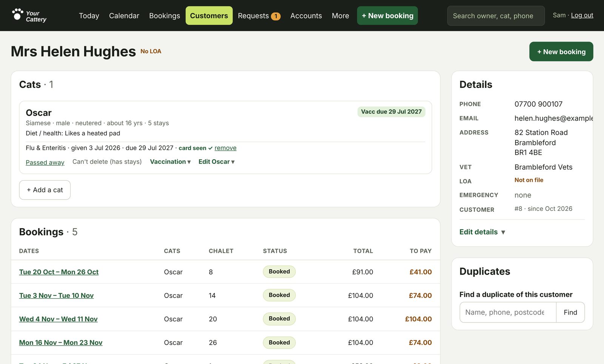Click Booked status in chalet 14 row
This screenshot has width=604, height=364.
click(279, 295)
